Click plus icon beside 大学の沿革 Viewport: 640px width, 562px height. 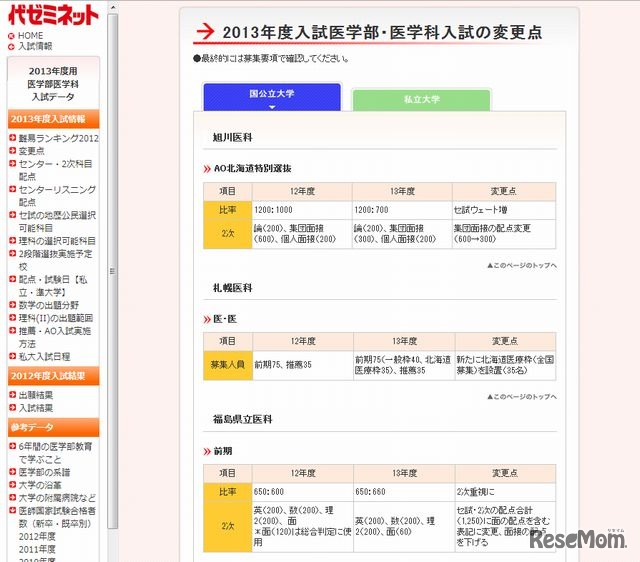click(x=13, y=484)
